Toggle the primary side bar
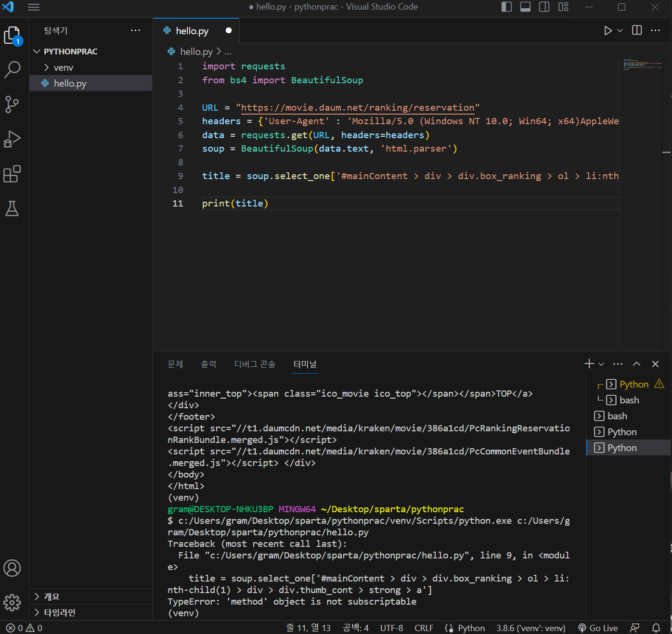 pos(507,7)
